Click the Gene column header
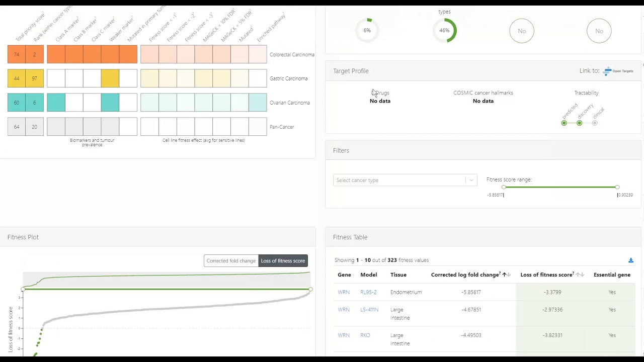Image resolution: width=644 pixels, height=362 pixels. (x=344, y=275)
